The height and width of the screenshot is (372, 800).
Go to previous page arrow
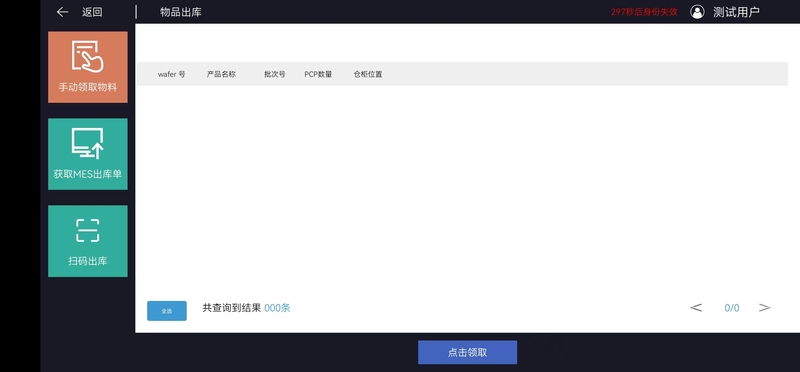[x=696, y=308]
